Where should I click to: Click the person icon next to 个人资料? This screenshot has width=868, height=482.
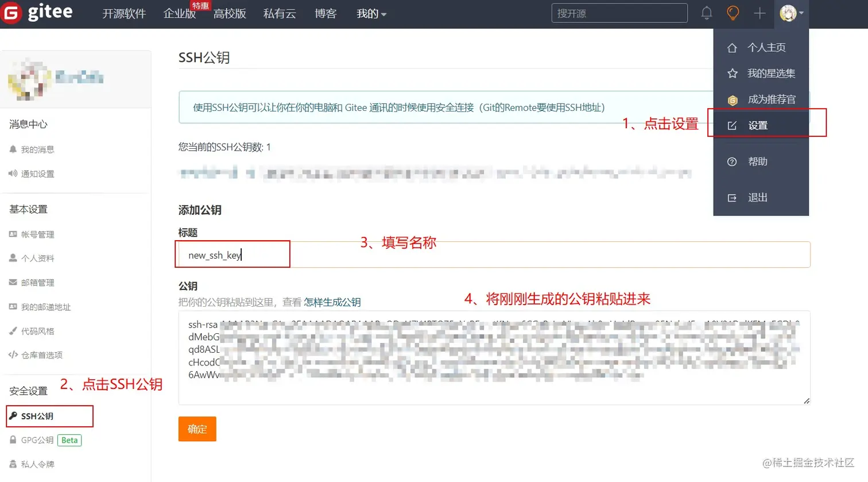(13, 259)
